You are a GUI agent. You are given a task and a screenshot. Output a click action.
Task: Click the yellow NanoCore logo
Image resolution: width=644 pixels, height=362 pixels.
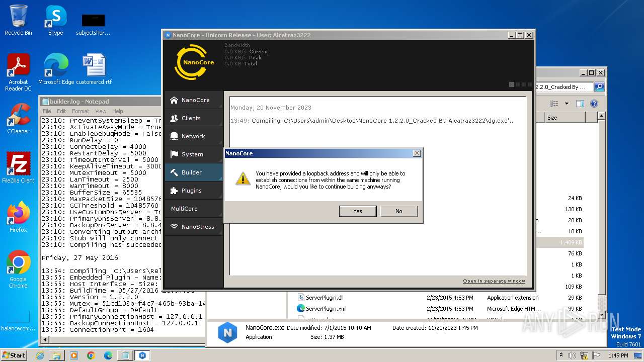[194, 62]
